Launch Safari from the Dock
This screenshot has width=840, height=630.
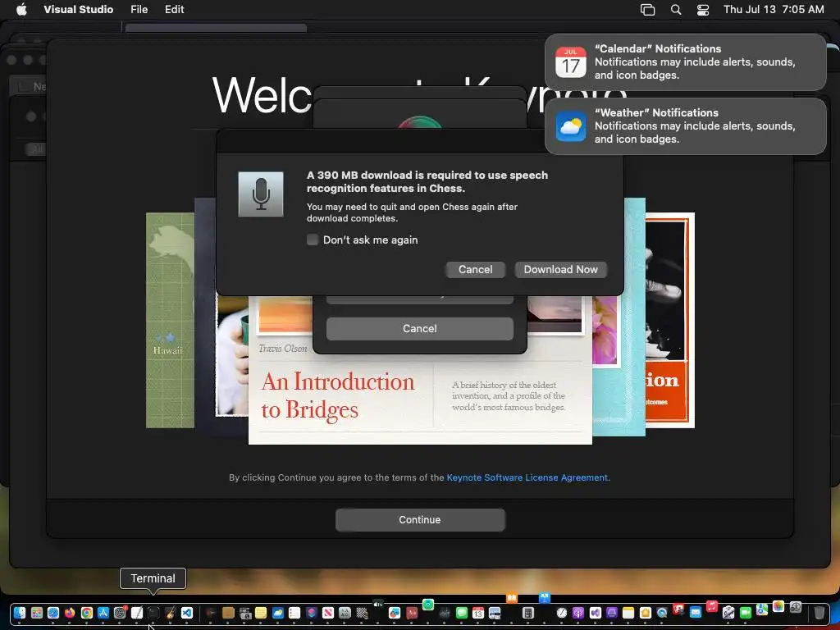pyautogui.click(x=53, y=613)
